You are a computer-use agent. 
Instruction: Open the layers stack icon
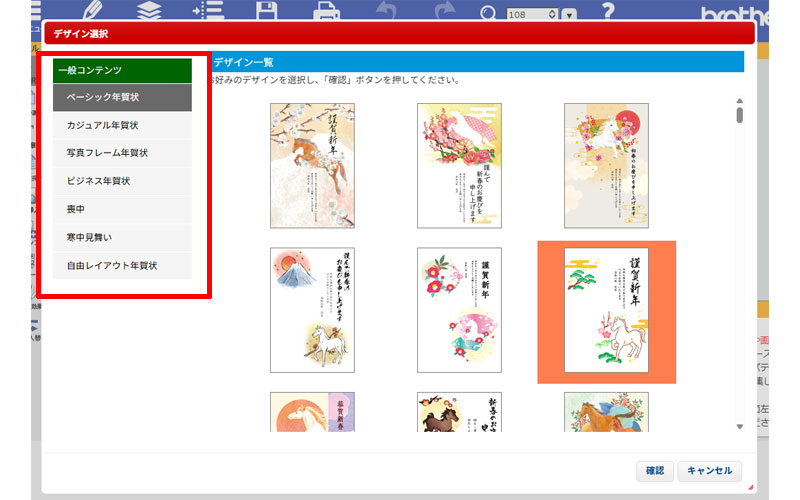point(149,11)
